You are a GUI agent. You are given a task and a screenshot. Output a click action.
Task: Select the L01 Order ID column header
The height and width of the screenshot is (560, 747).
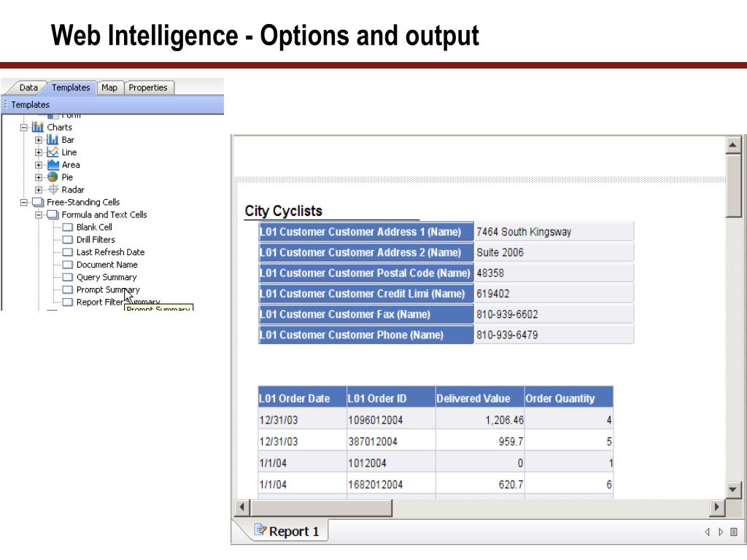[x=391, y=398]
